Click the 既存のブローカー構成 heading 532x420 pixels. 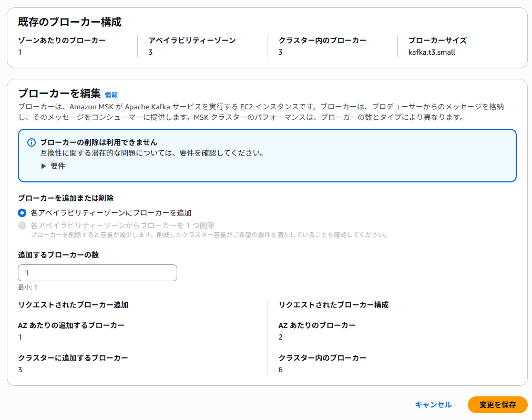[70, 22]
